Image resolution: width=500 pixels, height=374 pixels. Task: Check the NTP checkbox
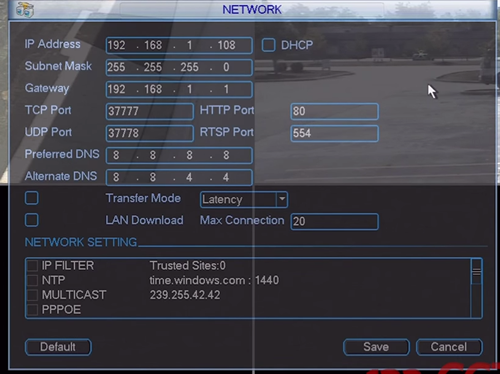[32, 280]
